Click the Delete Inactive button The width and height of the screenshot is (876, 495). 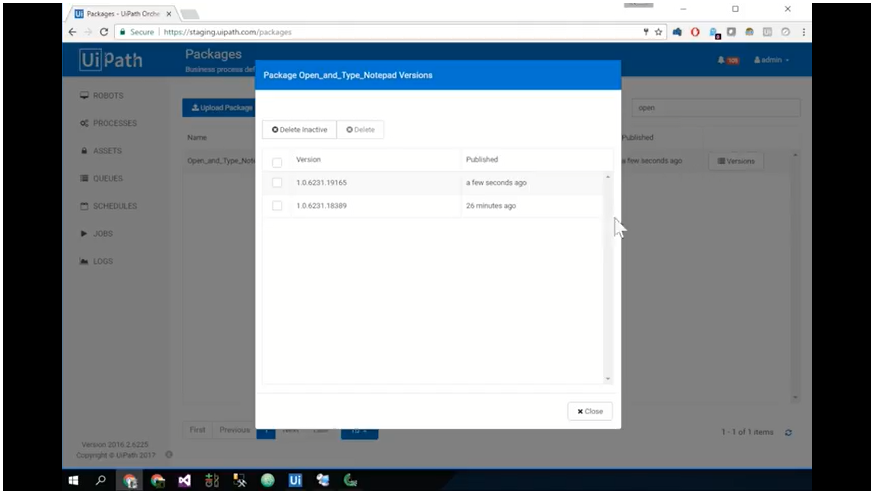tap(299, 130)
